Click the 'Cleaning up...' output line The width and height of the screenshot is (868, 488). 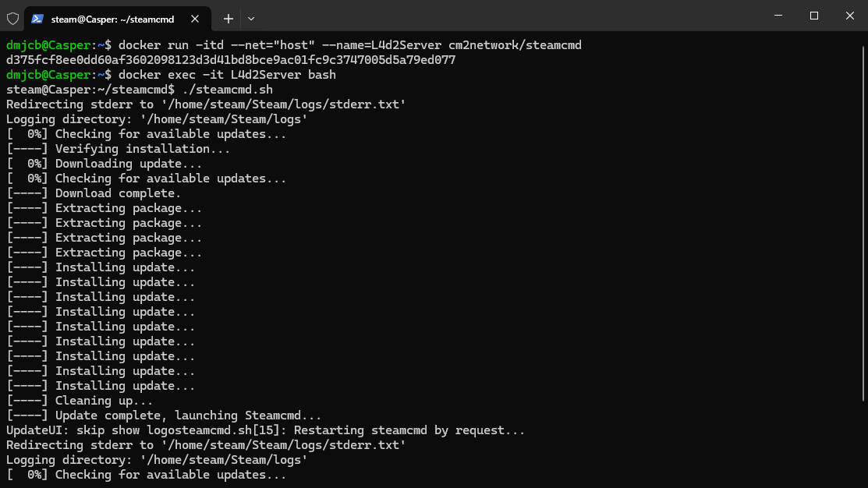80,401
